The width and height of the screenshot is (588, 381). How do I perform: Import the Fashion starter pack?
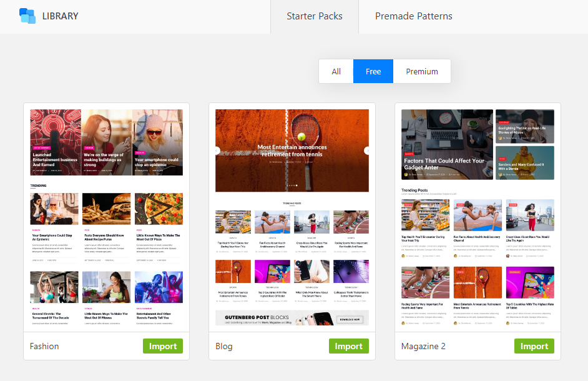tap(163, 346)
